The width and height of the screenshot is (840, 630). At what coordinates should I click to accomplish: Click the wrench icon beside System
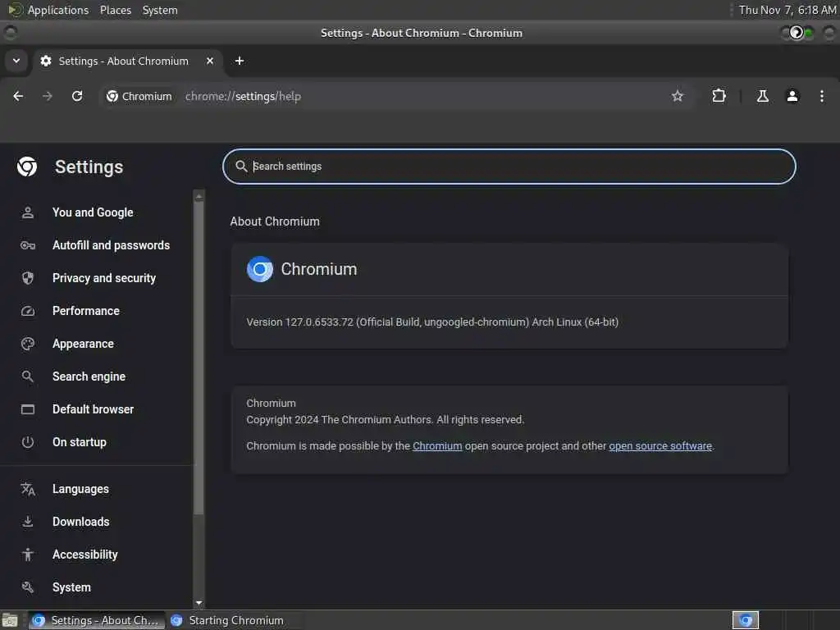[28, 587]
